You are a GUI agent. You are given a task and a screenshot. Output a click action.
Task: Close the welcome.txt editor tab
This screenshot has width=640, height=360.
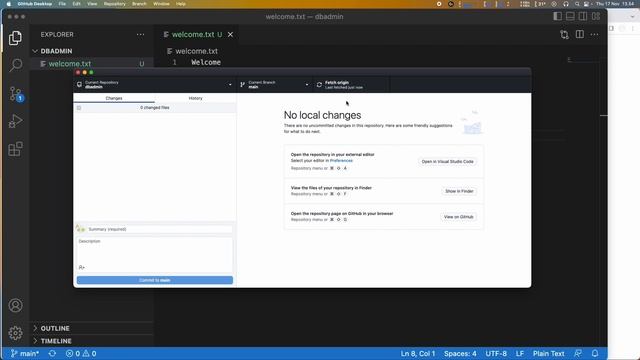[231, 35]
